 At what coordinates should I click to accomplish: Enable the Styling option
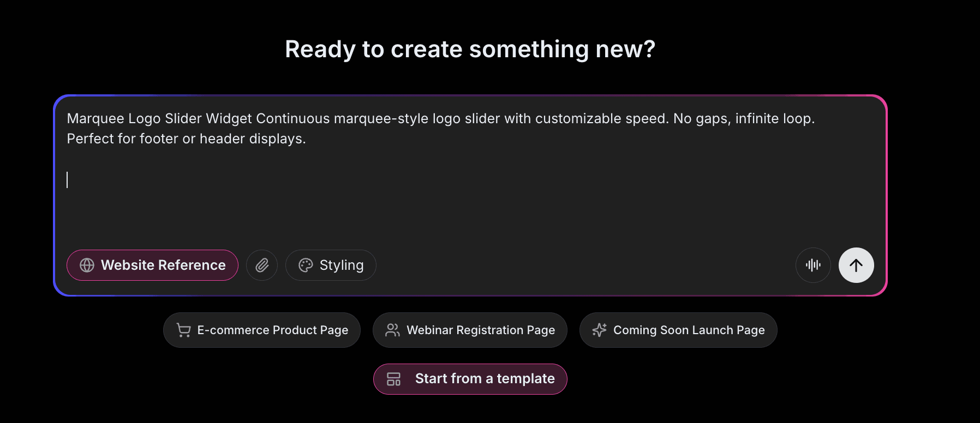point(331,265)
